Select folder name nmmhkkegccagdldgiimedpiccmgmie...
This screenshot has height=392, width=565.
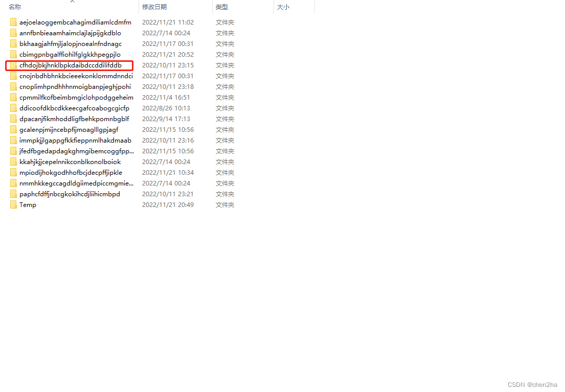coord(76,183)
